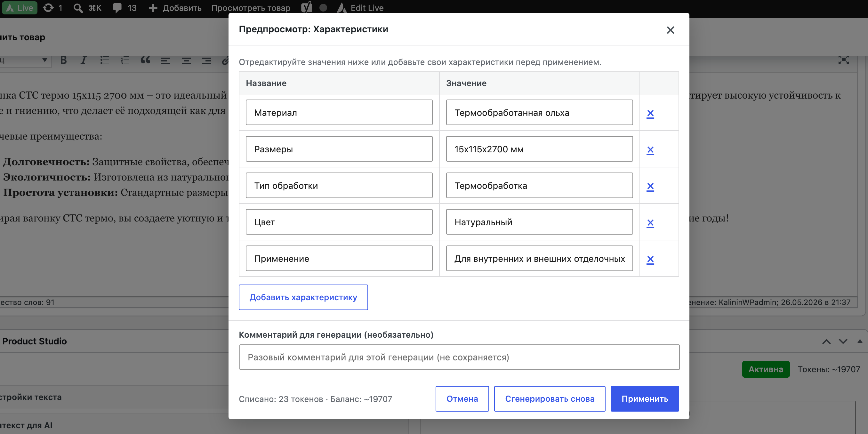868x434 pixels.
Task: Edit the Применение name field
Action: [x=339, y=258]
